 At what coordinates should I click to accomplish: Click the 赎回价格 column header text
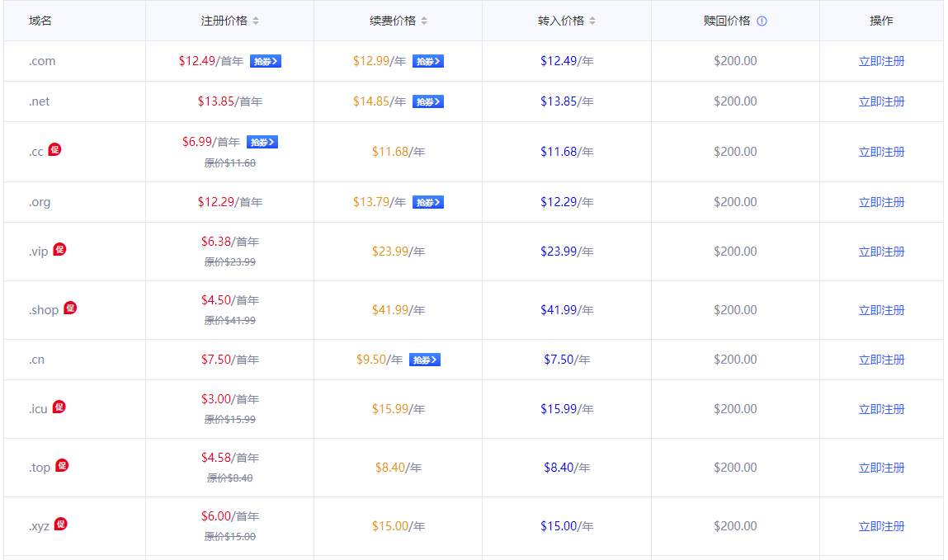coord(727,21)
